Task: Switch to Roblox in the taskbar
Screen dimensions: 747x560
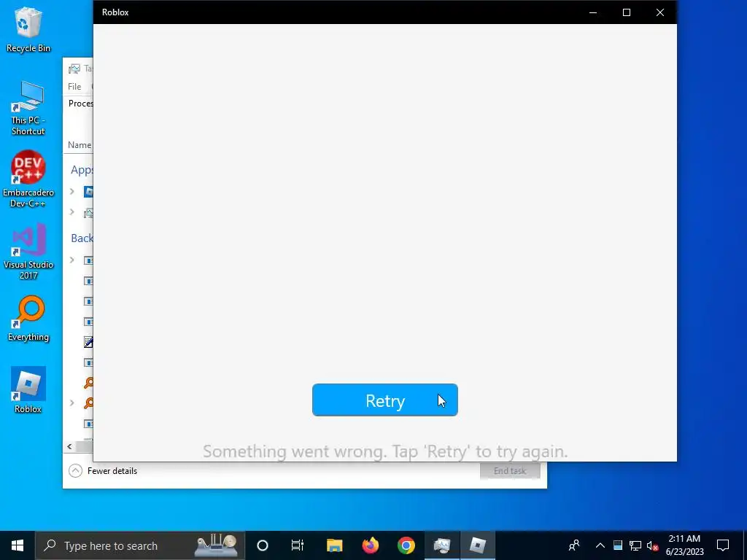Action: 477,545
